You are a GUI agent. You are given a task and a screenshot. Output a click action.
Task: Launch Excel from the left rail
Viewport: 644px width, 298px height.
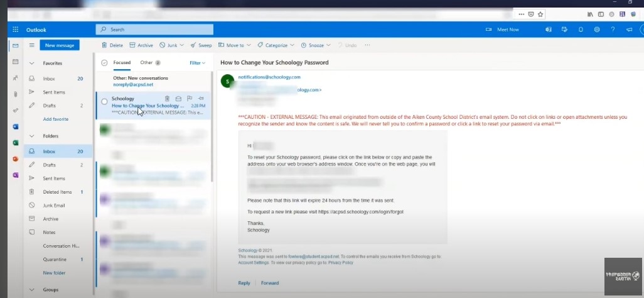(x=16, y=143)
